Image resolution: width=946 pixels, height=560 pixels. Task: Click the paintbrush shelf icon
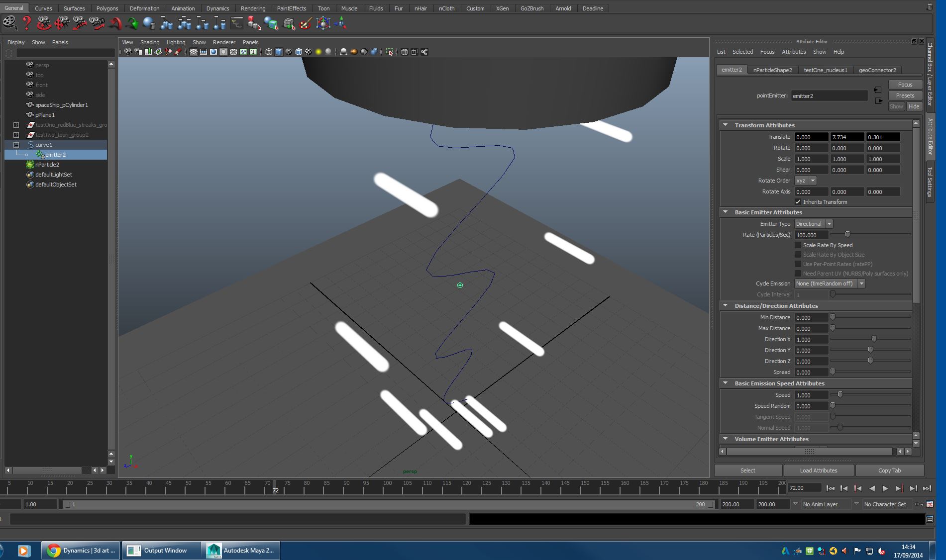[306, 23]
